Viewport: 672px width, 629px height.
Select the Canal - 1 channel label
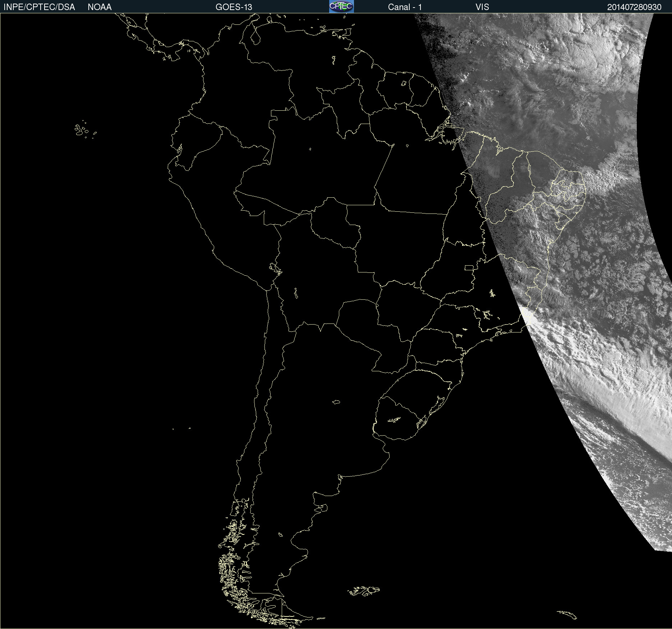[405, 7]
